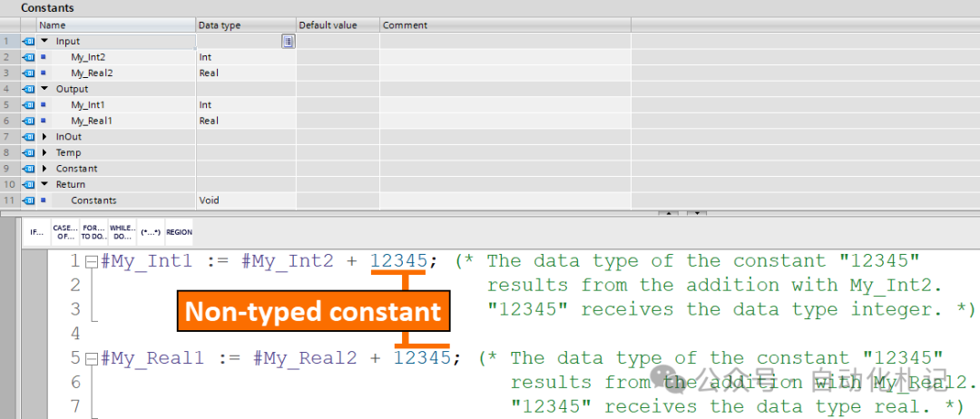Click #My_Real1 in code line 5

tap(152, 358)
